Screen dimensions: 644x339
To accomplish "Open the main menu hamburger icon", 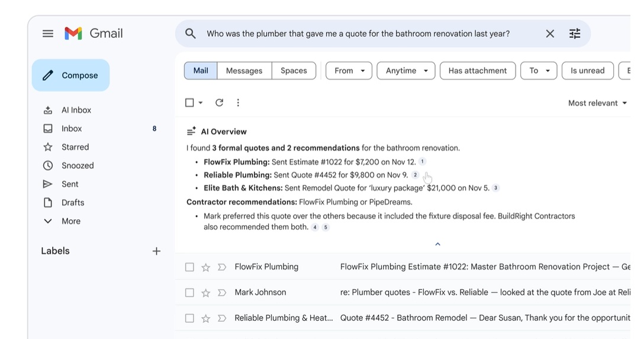I will click(48, 34).
